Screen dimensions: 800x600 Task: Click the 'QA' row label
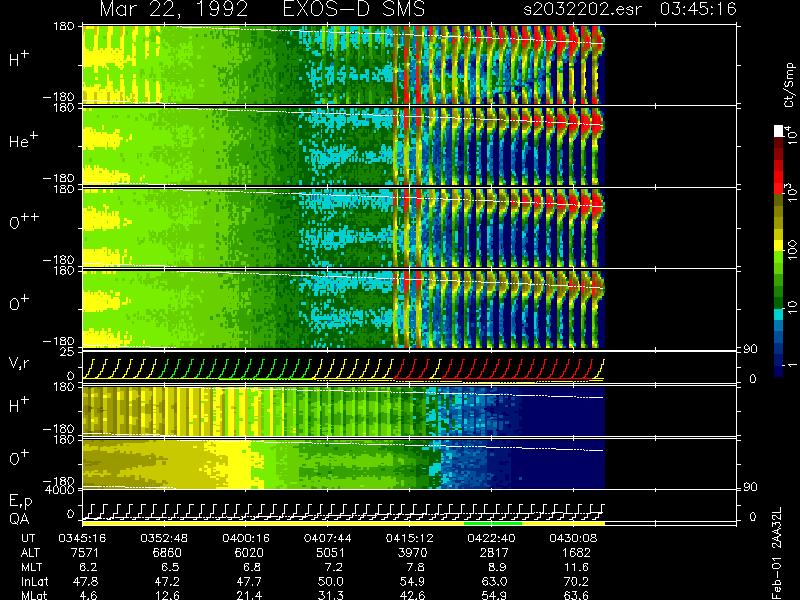[19, 518]
